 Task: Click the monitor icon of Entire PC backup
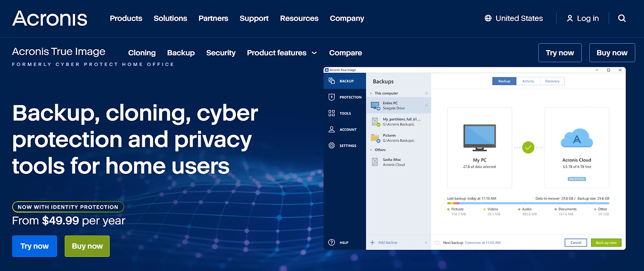tap(375, 106)
